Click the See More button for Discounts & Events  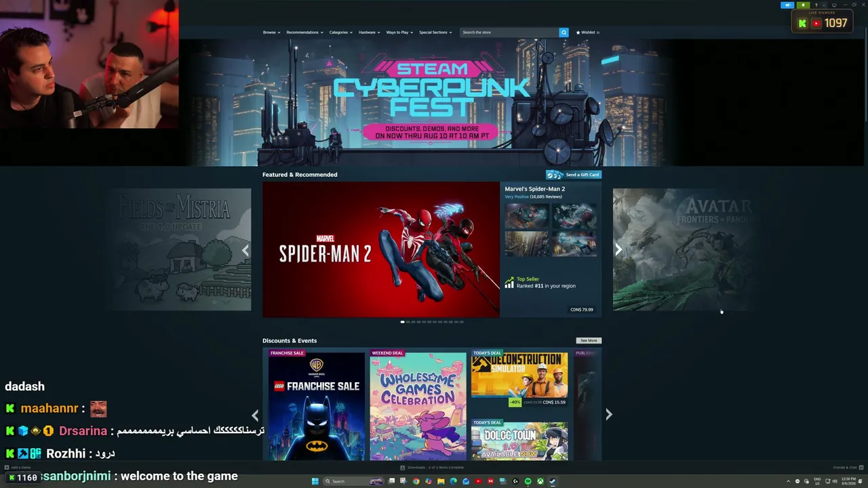pyautogui.click(x=589, y=341)
